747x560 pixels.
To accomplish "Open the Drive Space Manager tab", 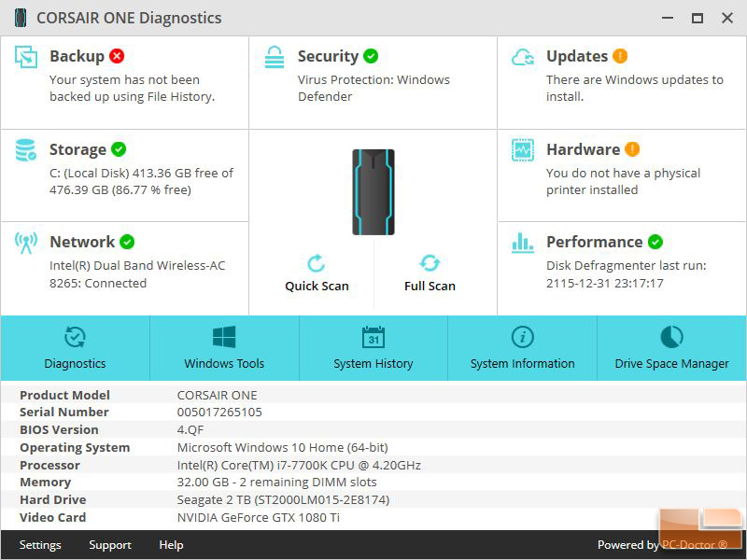I will click(x=671, y=348).
